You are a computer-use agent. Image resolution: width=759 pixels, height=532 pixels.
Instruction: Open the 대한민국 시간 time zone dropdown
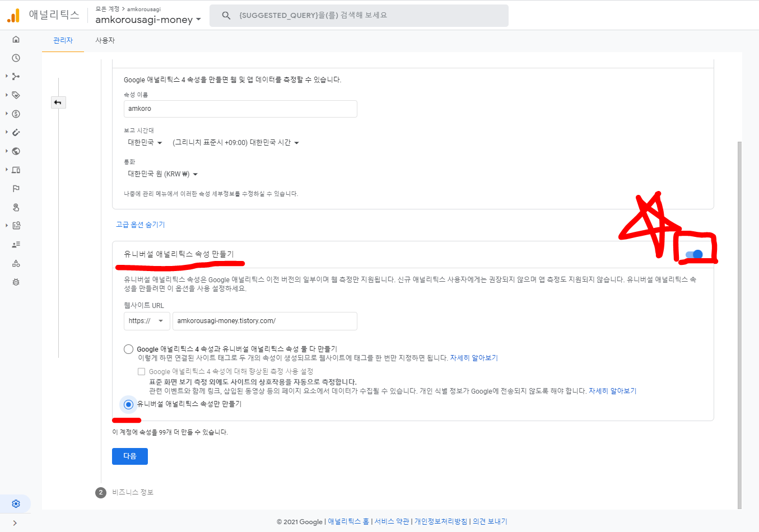click(236, 143)
